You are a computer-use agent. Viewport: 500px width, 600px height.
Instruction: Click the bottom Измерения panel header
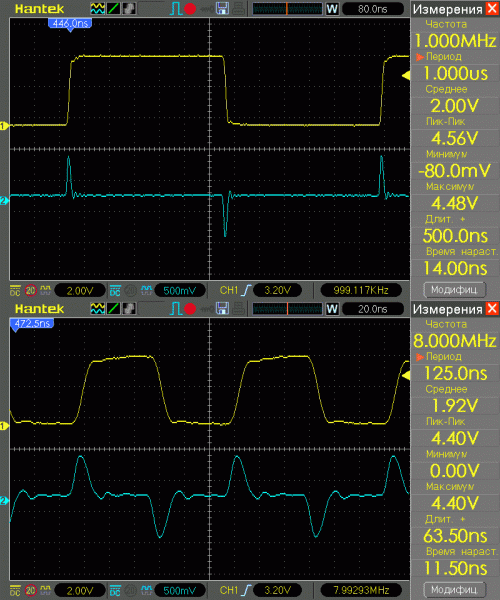[x=448, y=309]
